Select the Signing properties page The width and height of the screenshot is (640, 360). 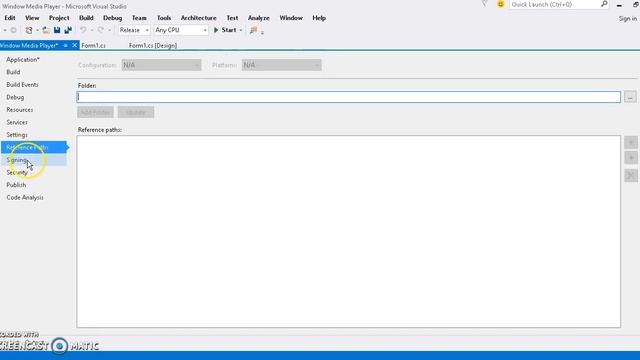[34, 160]
